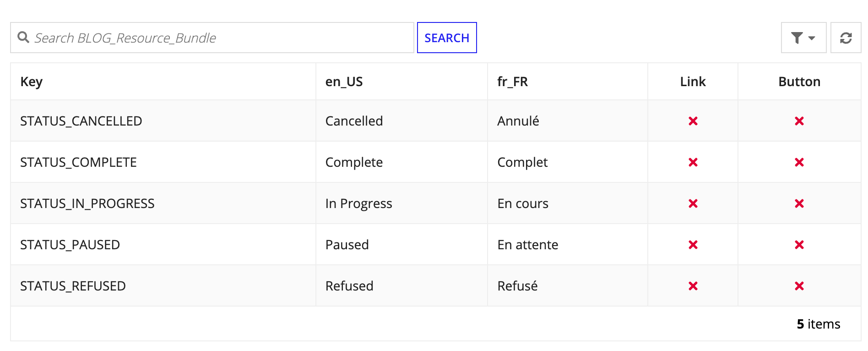This screenshot has width=868, height=351.
Task: Toggle Link marker in STATUS_REFUSED row
Action: tap(693, 286)
